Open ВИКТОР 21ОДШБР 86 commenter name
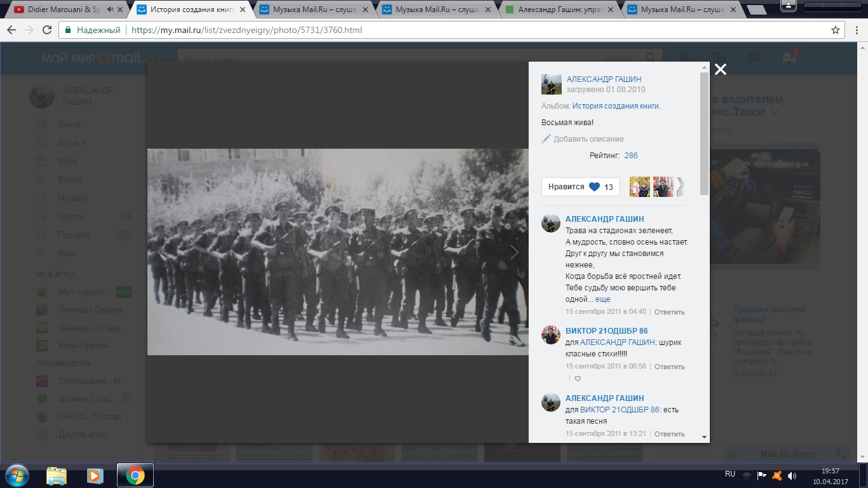 click(x=607, y=331)
